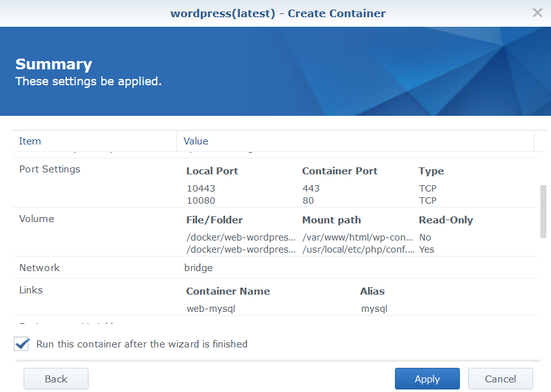Screen dimensions: 551x392
Task: Click the Local Port column heading
Action: pos(212,171)
